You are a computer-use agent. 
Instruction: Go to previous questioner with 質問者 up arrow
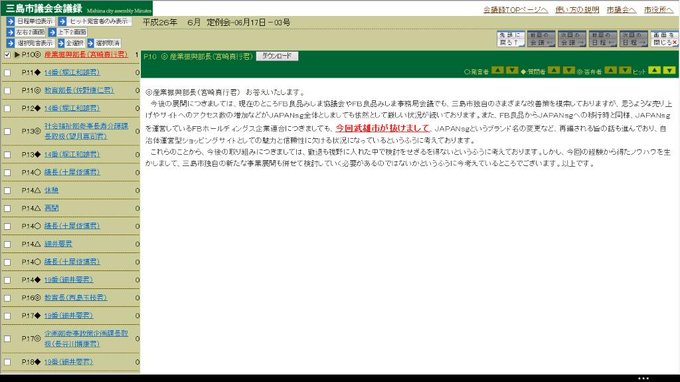pos(554,70)
